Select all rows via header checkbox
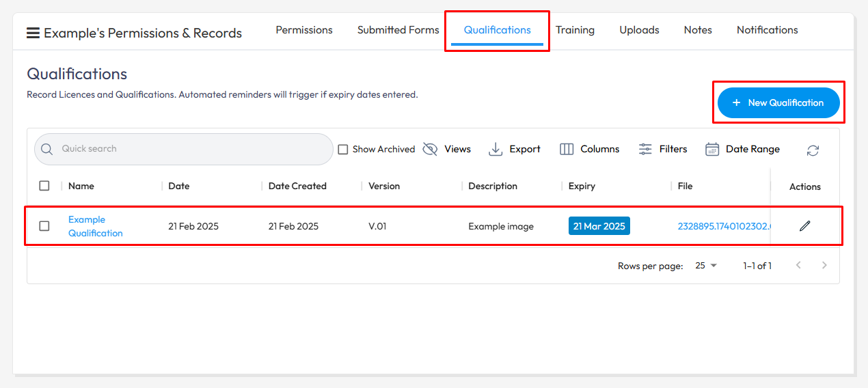This screenshot has height=388, width=868. (x=44, y=186)
